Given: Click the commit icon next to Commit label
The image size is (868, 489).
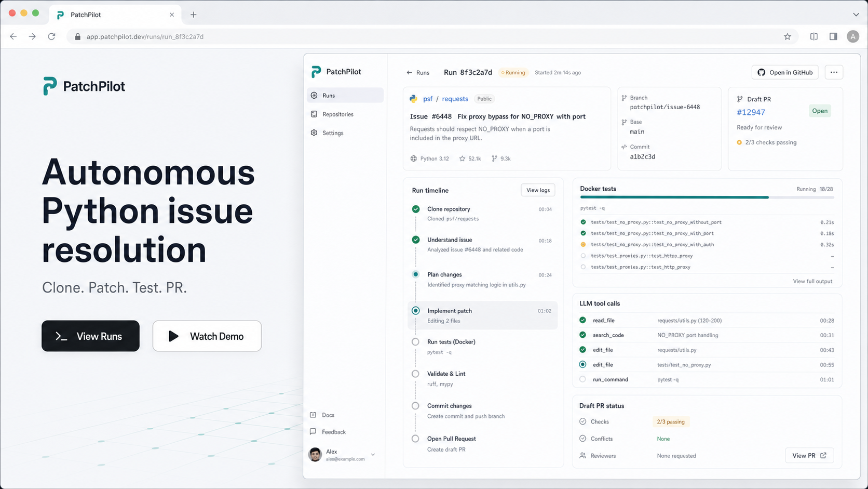Looking at the screenshot, I should pos(624,147).
